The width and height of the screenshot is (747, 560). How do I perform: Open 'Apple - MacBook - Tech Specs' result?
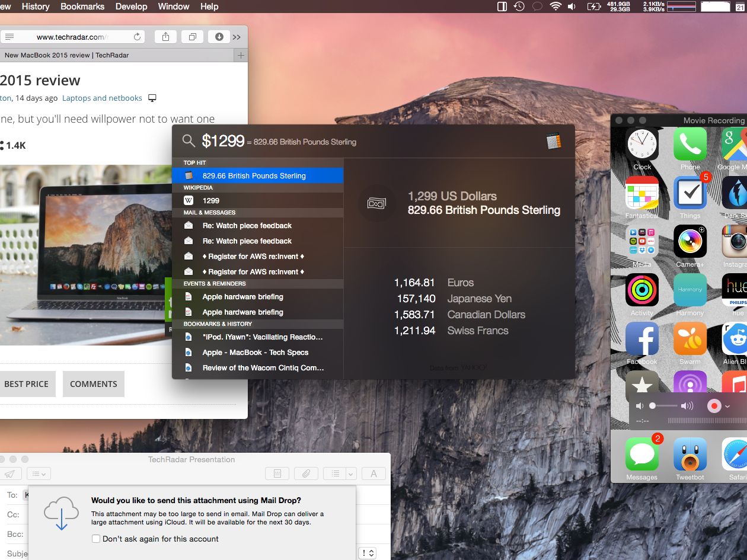point(257,352)
